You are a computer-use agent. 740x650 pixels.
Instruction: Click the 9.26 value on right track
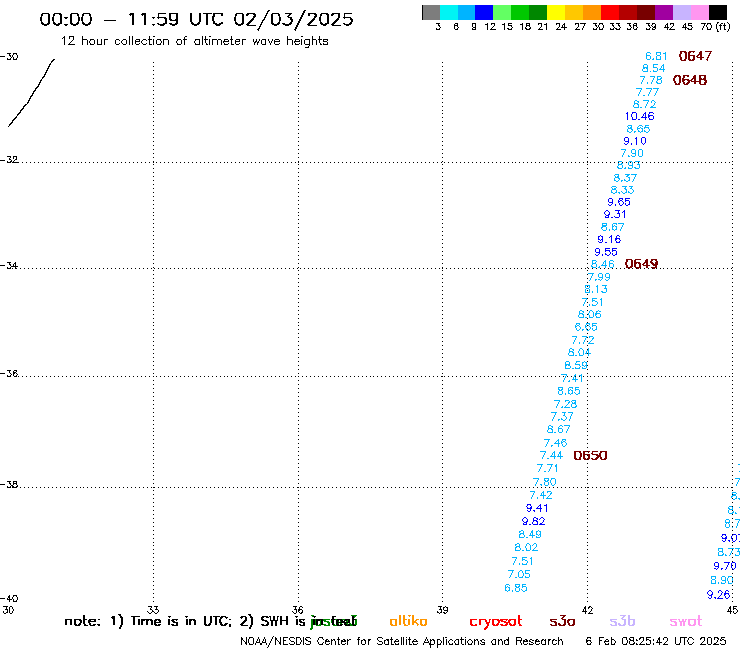pyautogui.click(x=718, y=595)
